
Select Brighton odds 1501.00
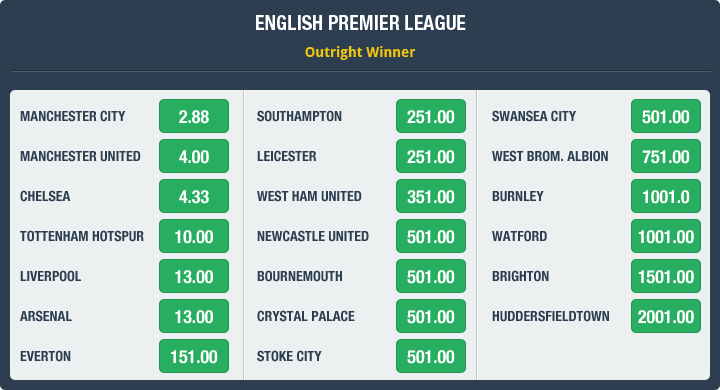coord(666,276)
